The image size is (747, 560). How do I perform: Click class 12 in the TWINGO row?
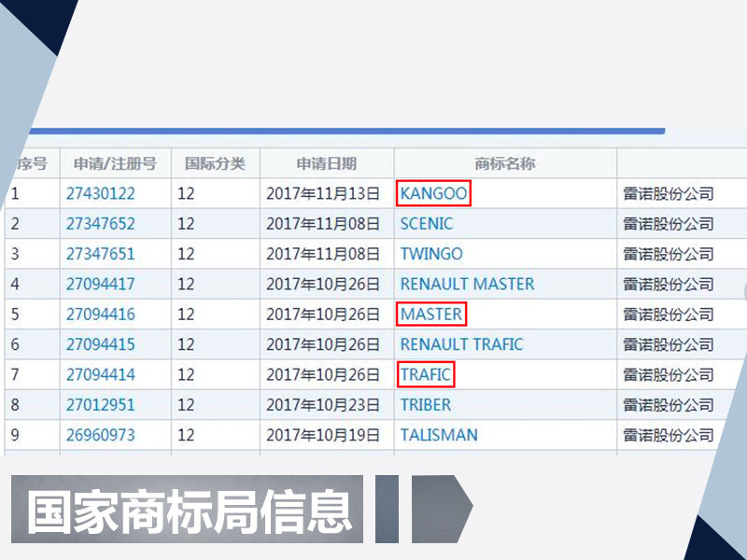tap(186, 254)
